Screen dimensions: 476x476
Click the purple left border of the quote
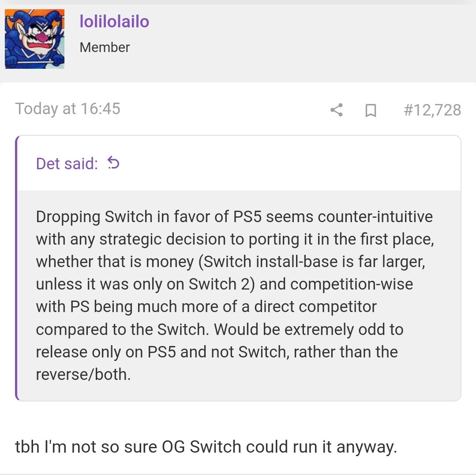(17, 268)
